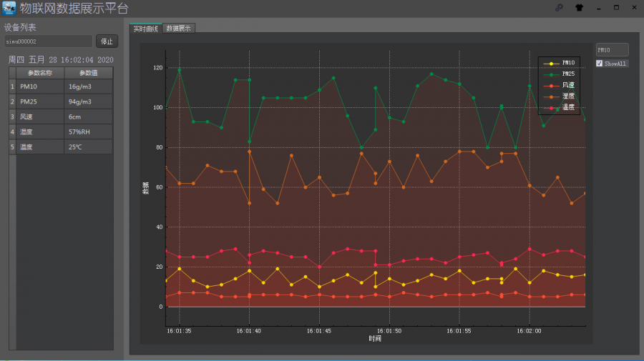Sort by the 参数名称 column header

(x=40, y=73)
